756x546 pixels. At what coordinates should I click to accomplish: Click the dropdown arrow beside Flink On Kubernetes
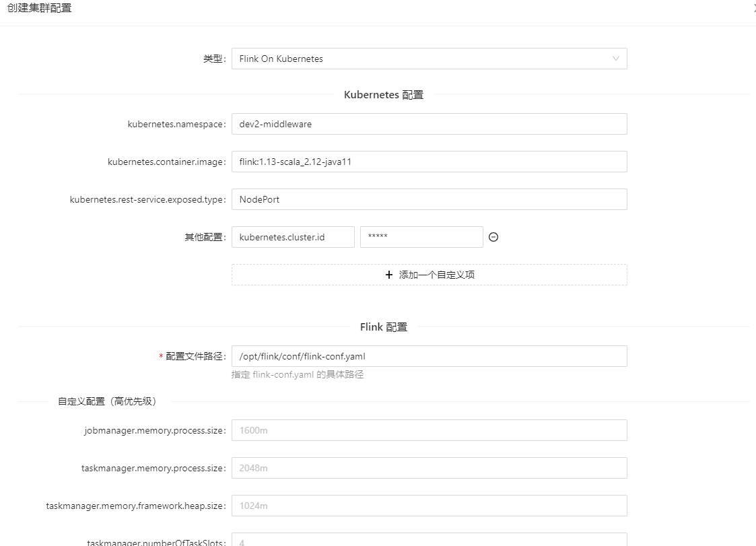pos(615,59)
